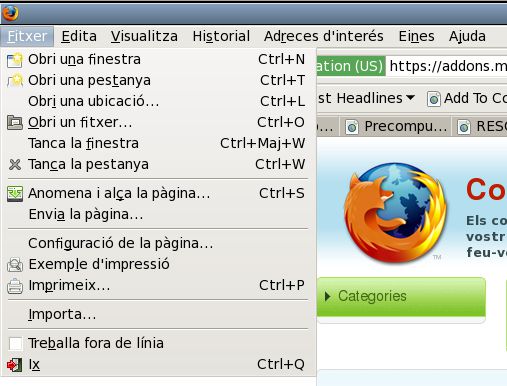This screenshot has height=386, width=507.
Task: Click the URL field showing https://addons.m...
Action: [447, 66]
